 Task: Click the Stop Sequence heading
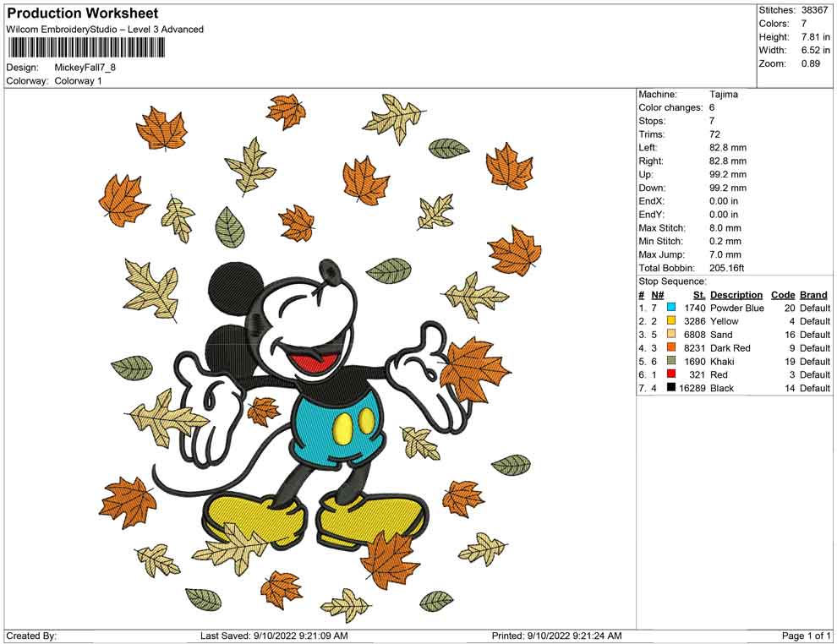[x=672, y=281]
